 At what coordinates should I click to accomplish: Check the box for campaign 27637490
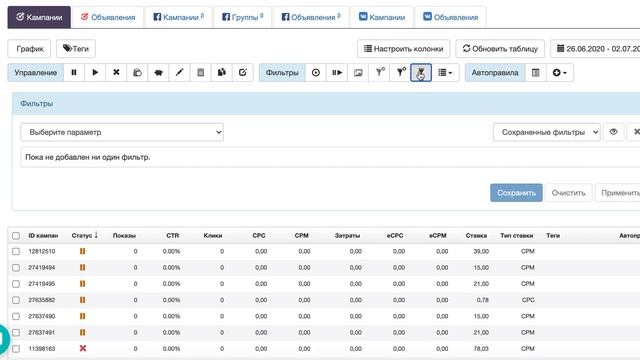coord(16,316)
